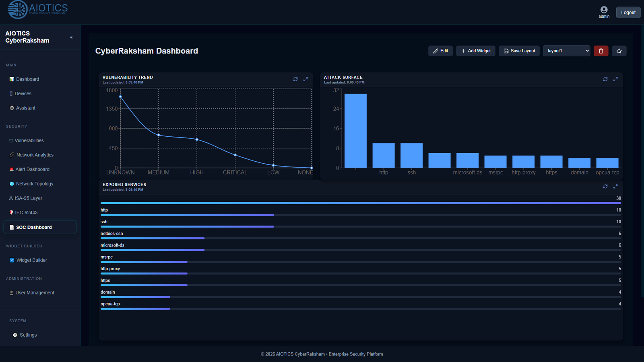Open ISA-95 Layer page

click(40, 198)
